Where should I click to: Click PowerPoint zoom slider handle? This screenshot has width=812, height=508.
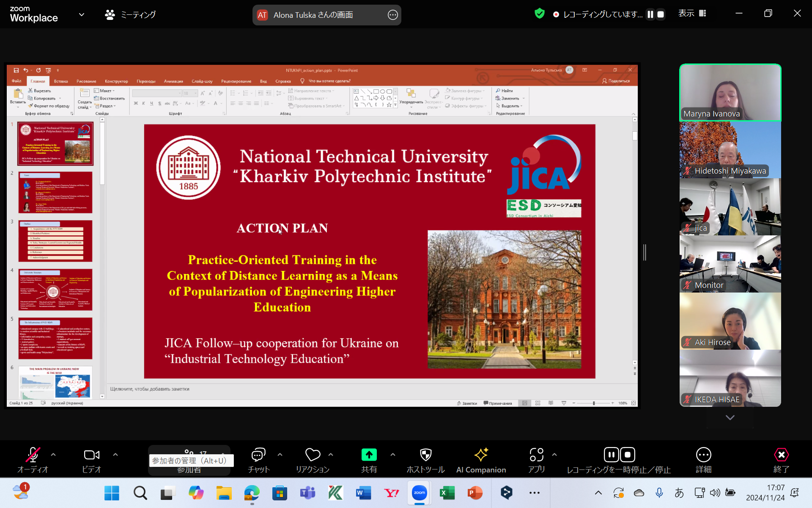[594, 403]
